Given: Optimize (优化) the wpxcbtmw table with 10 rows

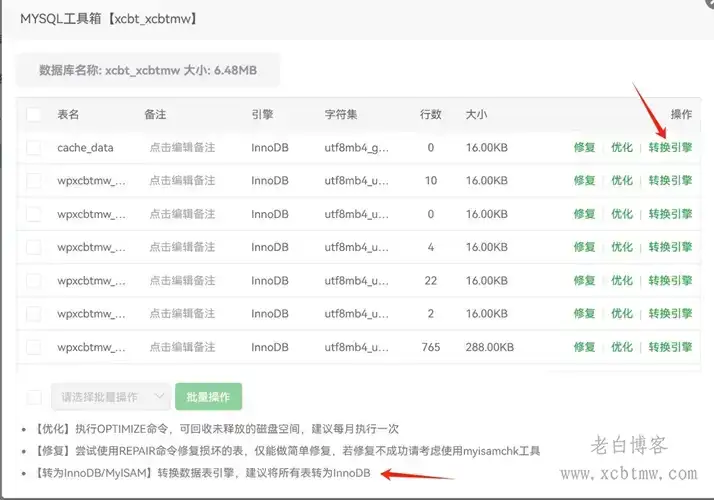Looking at the screenshot, I should point(622,181).
